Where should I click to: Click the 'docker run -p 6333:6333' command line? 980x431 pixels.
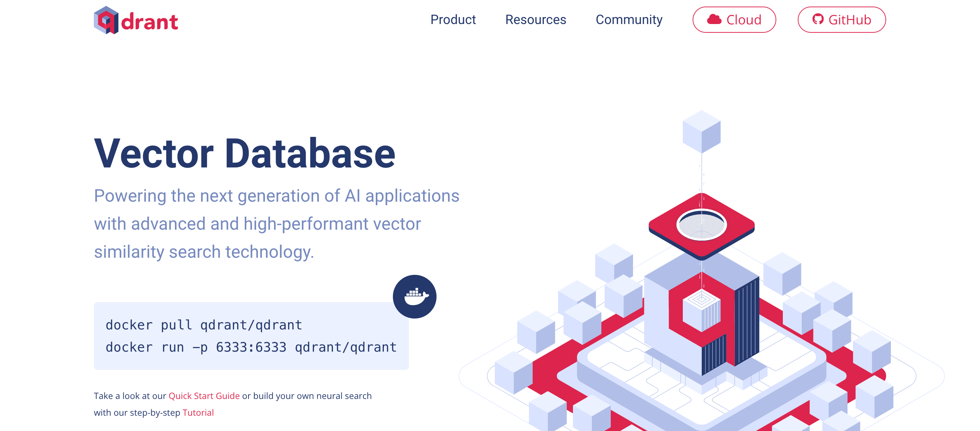(251, 347)
